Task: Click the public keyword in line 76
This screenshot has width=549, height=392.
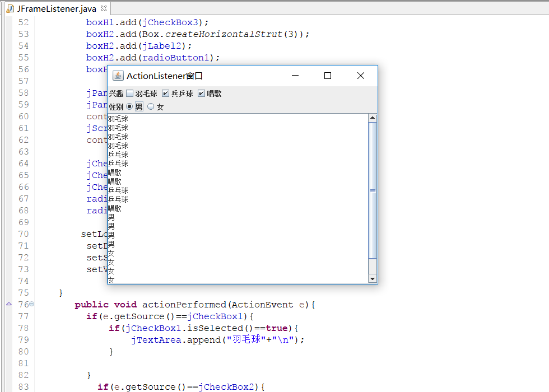Action: coord(92,305)
